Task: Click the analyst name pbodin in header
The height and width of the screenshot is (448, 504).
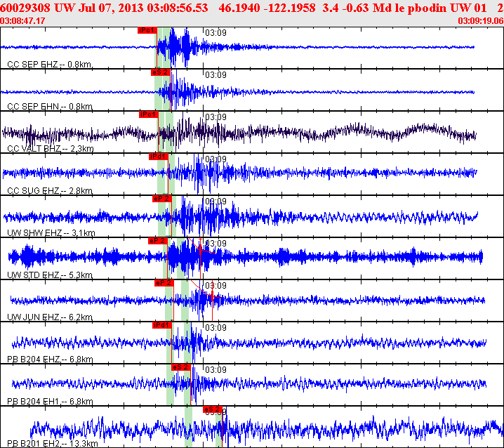Action: pos(427,8)
